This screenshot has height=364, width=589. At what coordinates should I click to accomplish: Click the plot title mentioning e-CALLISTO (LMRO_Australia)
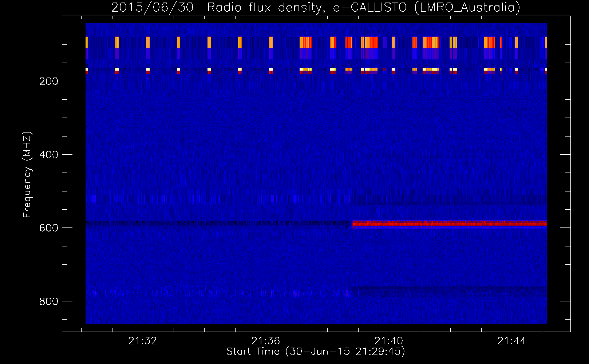tap(316, 7)
